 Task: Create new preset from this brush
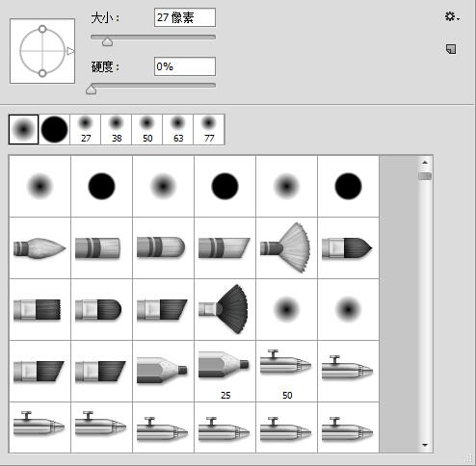451,49
